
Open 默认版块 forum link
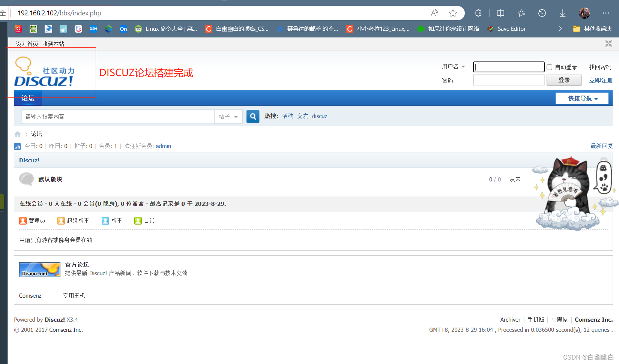(50, 179)
